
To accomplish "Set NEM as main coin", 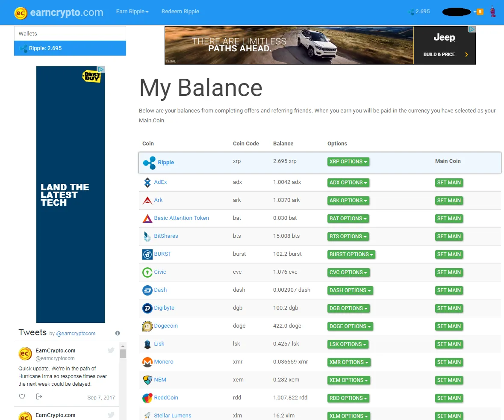I will (x=449, y=381).
